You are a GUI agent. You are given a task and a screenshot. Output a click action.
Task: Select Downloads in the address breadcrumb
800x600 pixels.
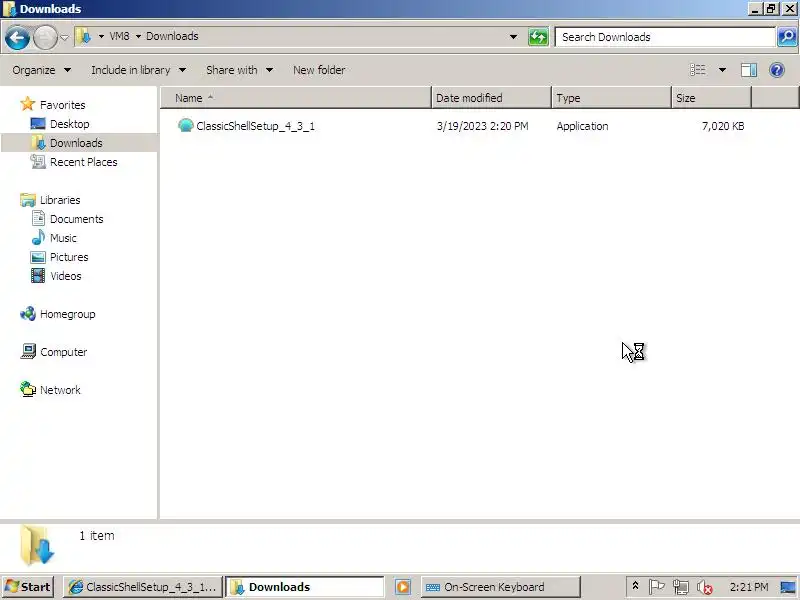coord(172,36)
